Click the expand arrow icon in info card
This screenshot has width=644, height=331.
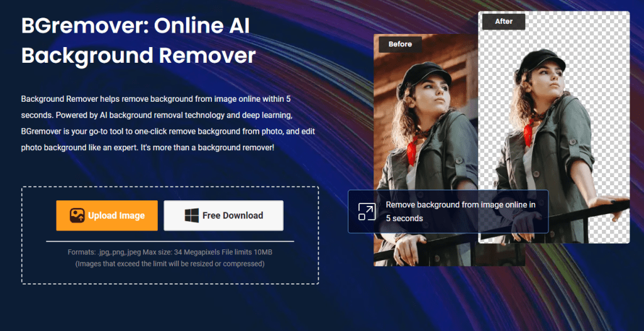(x=367, y=212)
